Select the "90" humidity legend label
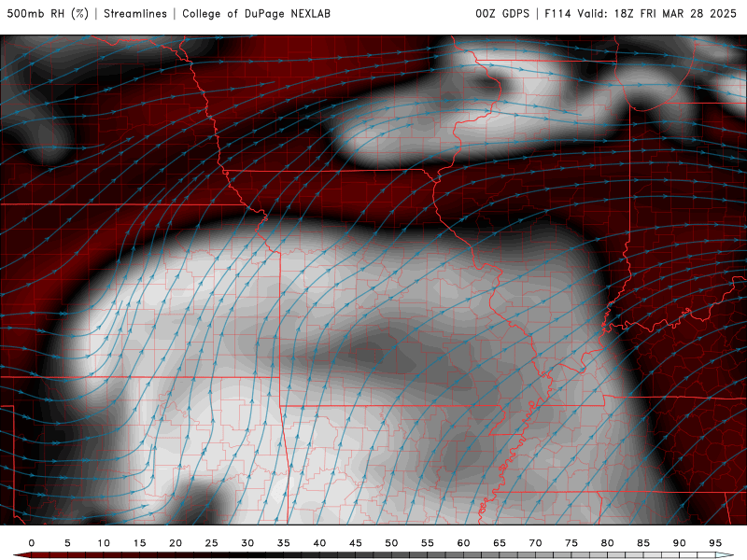Viewport: 747px width, 560px height. (680, 543)
